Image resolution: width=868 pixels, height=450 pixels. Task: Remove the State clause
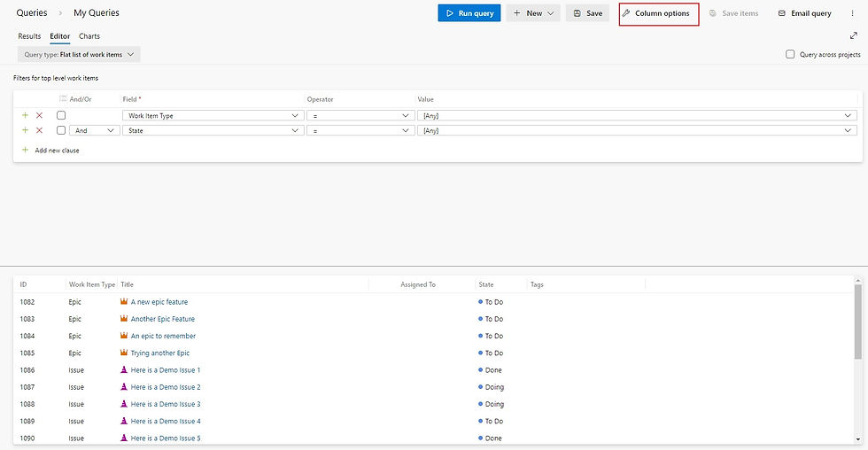(39, 130)
